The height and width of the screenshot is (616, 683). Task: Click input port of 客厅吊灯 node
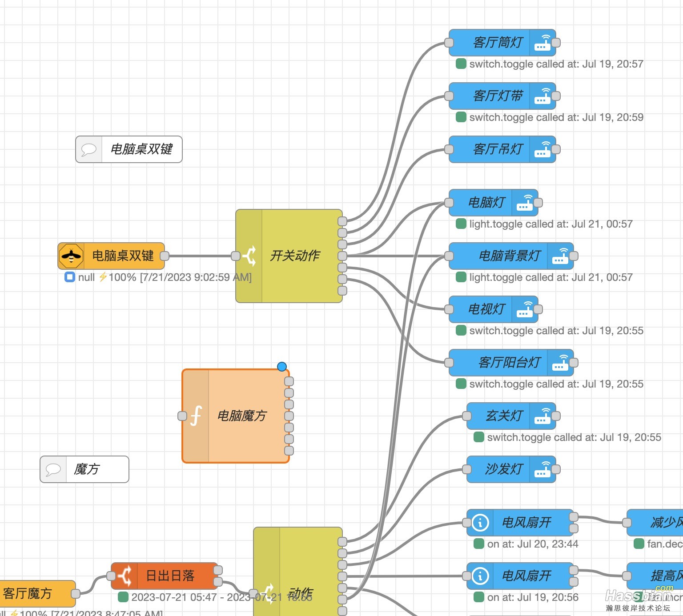(449, 149)
